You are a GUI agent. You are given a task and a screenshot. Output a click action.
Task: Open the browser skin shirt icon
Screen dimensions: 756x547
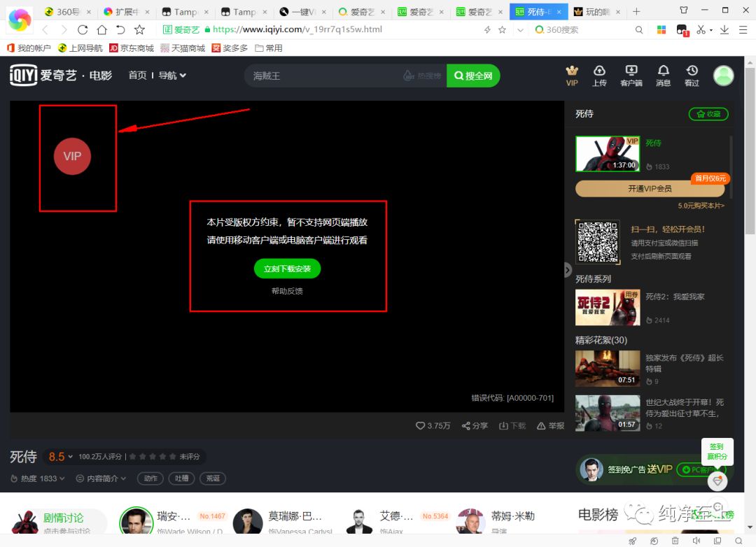(684, 10)
